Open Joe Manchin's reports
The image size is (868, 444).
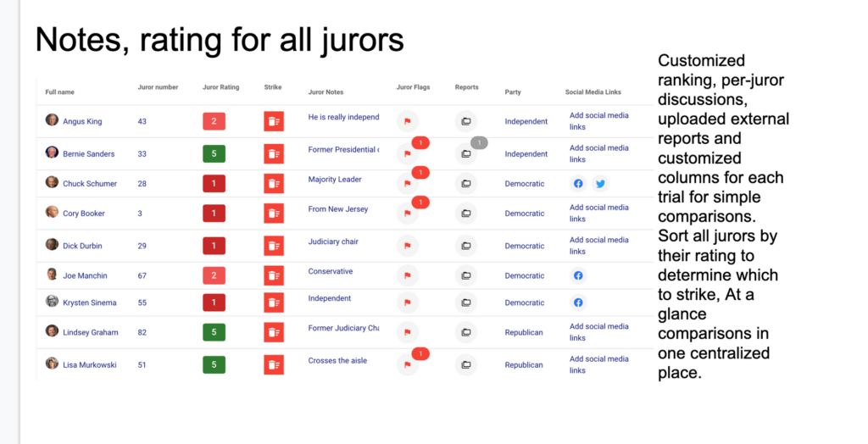[466, 275]
